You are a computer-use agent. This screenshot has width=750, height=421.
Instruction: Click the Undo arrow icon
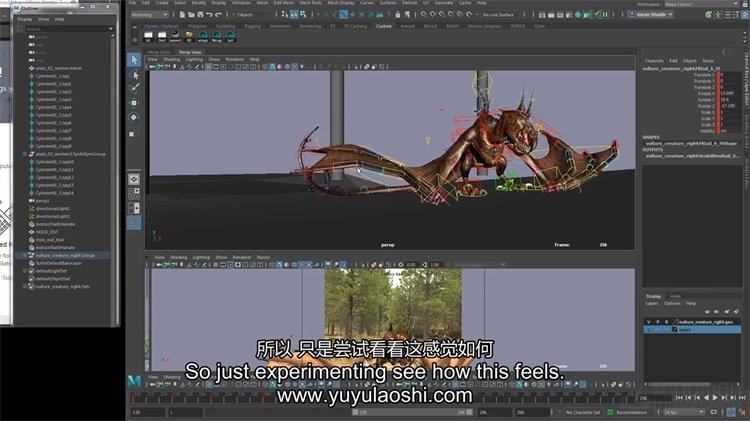pos(209,15)
